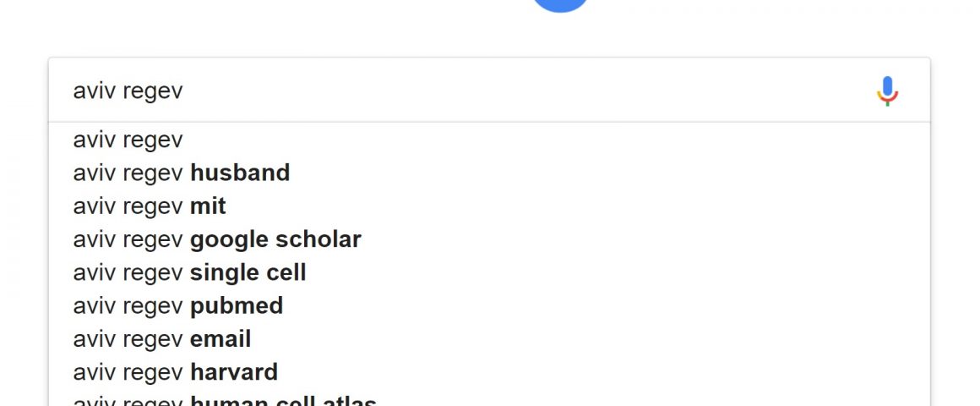Click the bold 'email' autocomplete term
980x406 pixels.
pyautogui.click(x=220, y=338)
